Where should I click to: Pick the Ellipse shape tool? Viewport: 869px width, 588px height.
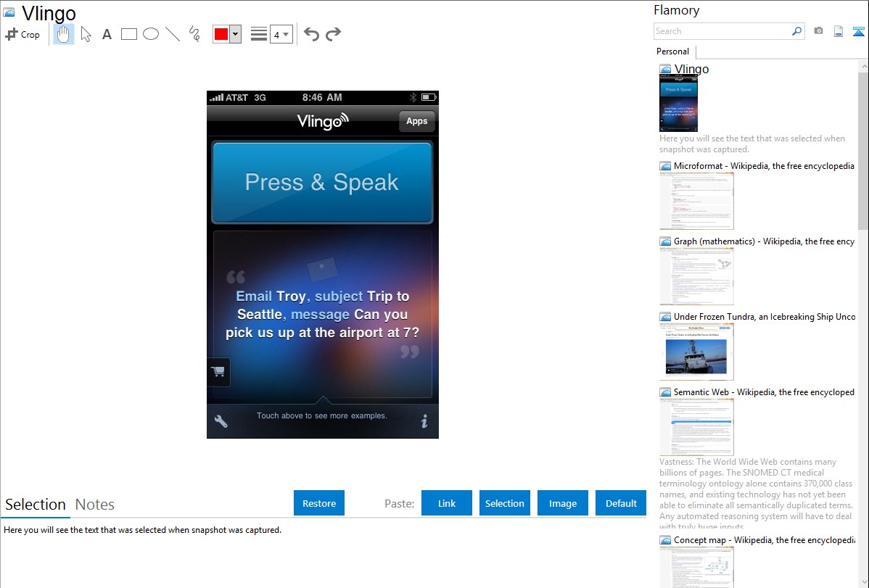point(151,34)
